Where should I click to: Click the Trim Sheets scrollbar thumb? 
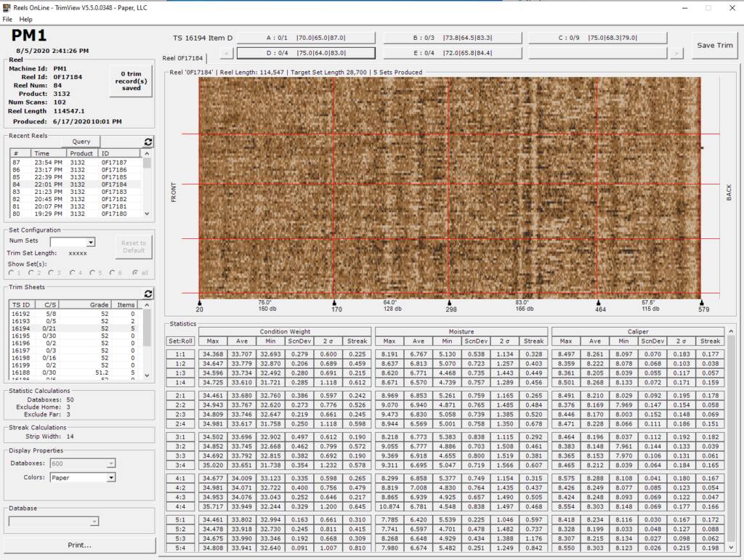[x=147, y=327]
